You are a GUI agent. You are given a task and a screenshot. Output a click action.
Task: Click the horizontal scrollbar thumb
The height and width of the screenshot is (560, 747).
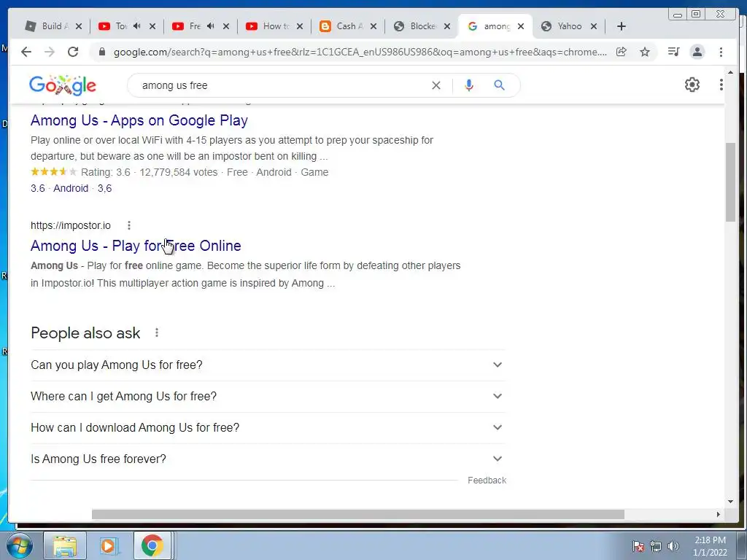(x=357, y=514)
